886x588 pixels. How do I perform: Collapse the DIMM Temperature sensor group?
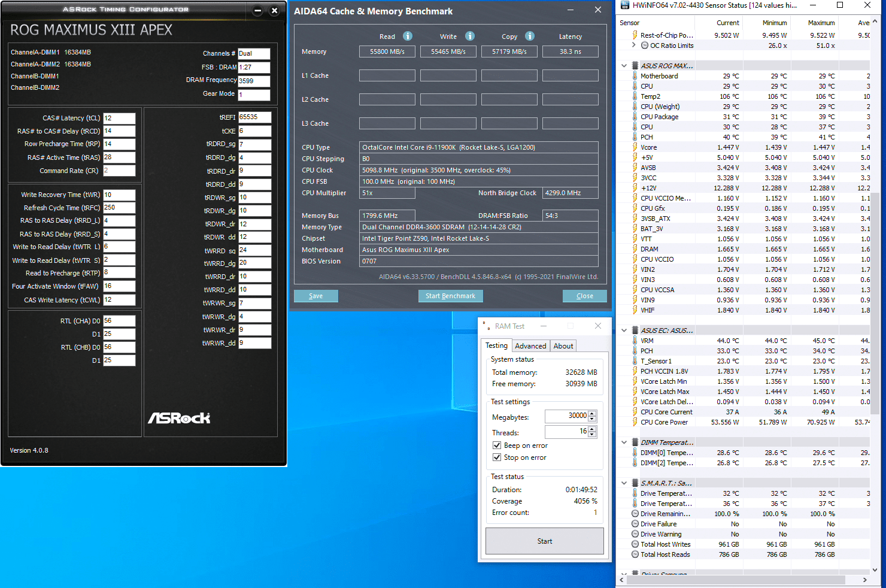point(624,442)
